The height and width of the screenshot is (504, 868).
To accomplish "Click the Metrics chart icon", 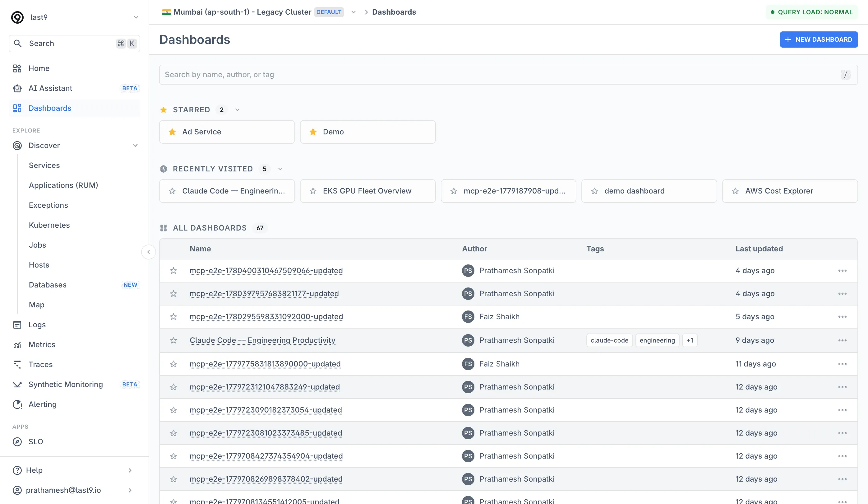I will 17,345.
